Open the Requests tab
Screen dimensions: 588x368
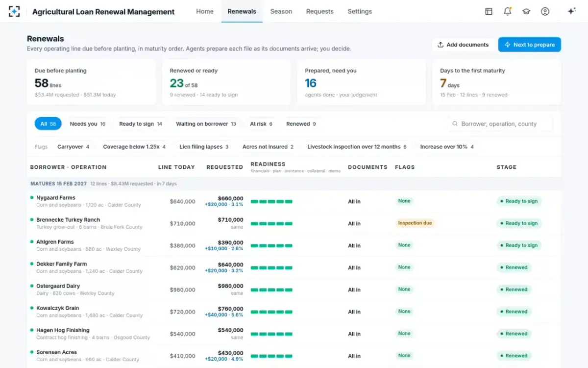pos(320,11)
